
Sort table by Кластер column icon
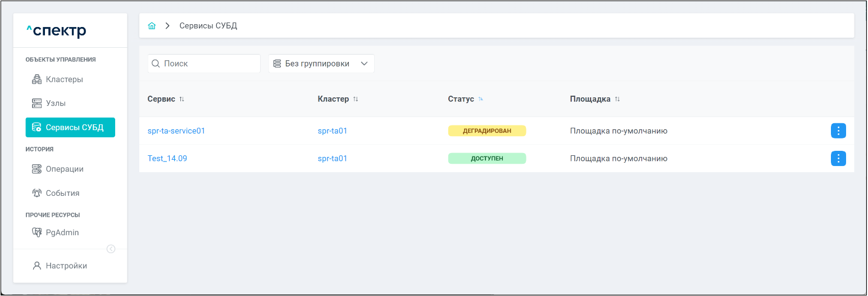coord(356,99)
